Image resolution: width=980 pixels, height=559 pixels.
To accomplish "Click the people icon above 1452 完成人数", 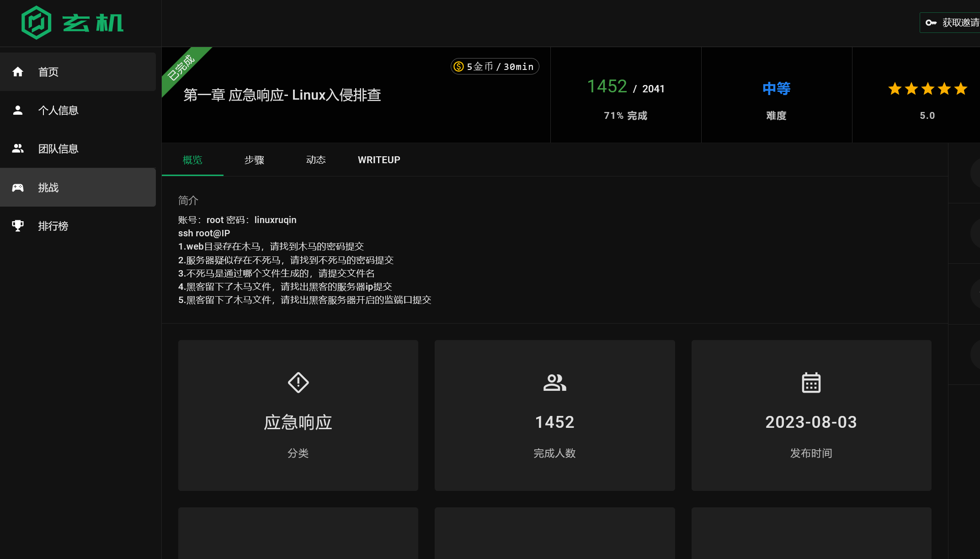I will point(554,383).
